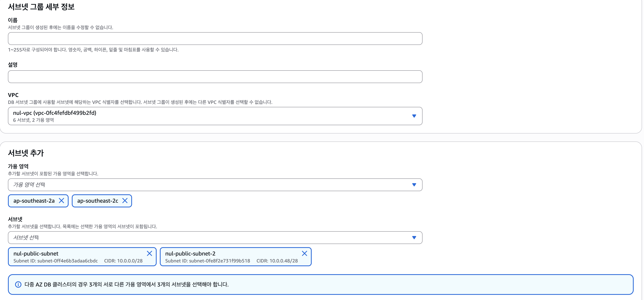Click the info icon in the multi-AZ notice
Viewport: 644px width, 300px height.
(x=18, y=285)
